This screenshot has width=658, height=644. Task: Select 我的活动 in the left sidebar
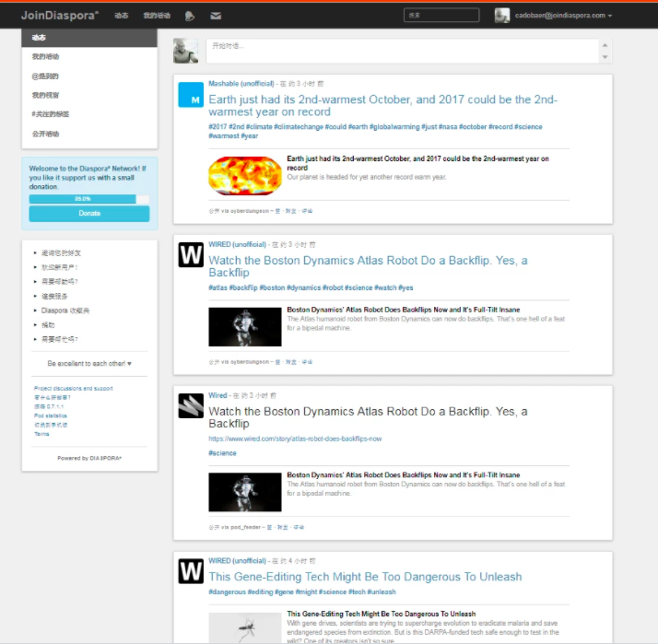(89, 56)
